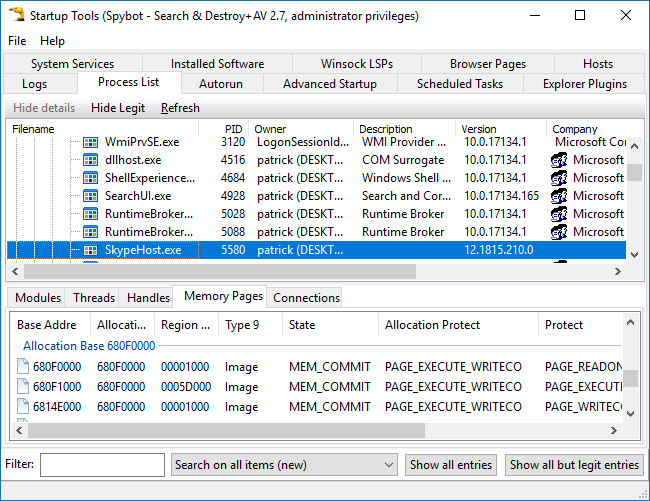
Task: Click the process list horizontal scrollbar
Action: [300, 271]
